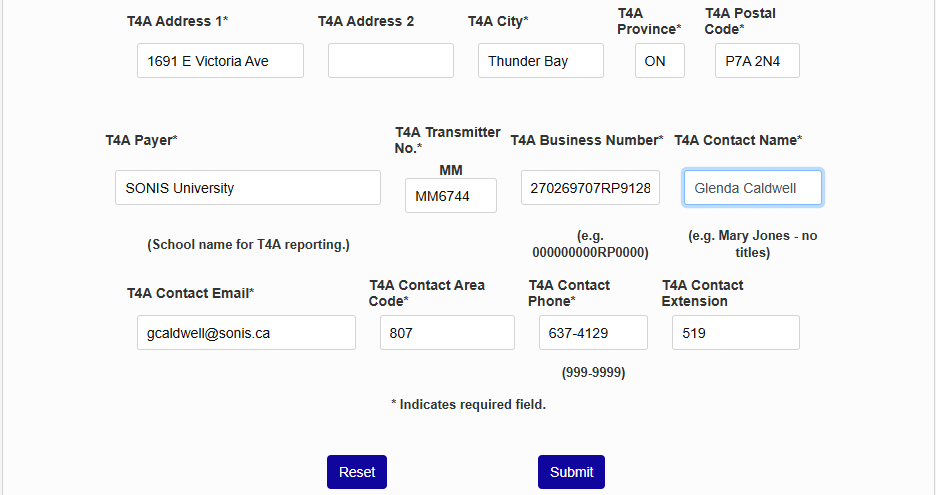Select the T4A City field with Thunder Bay

coord(540,61)
